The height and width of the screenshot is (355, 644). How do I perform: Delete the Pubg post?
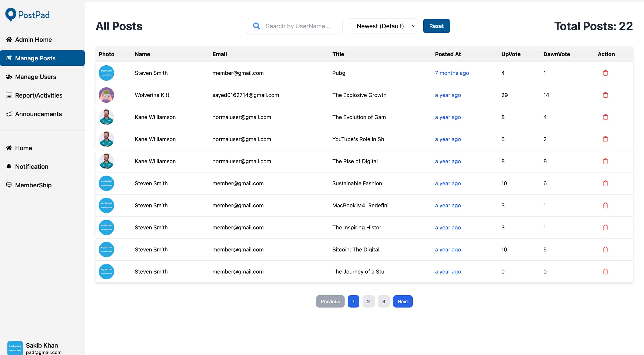pos(605,73)
